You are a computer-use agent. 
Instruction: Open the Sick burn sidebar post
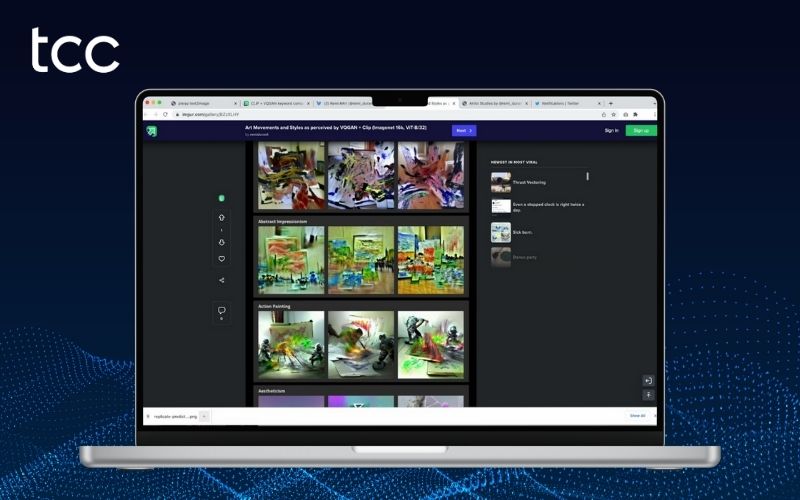click(522, 232)
